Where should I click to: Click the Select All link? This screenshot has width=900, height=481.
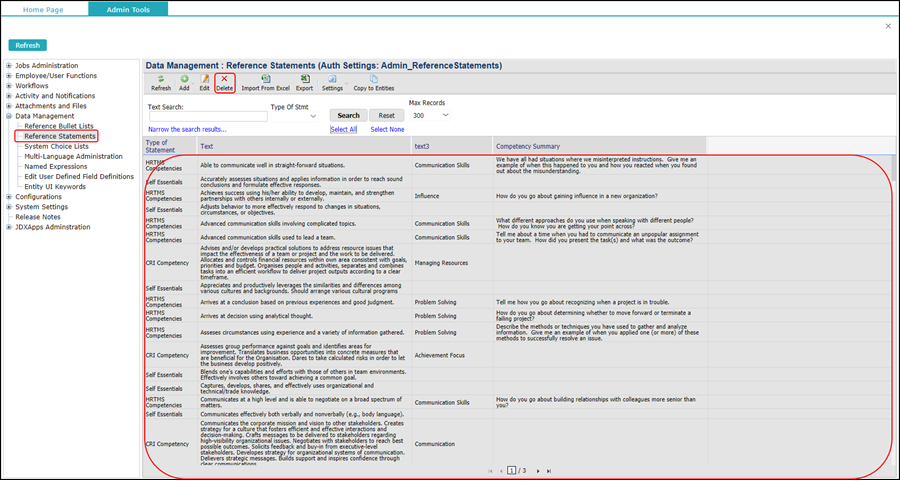click(x=343, y=130)
